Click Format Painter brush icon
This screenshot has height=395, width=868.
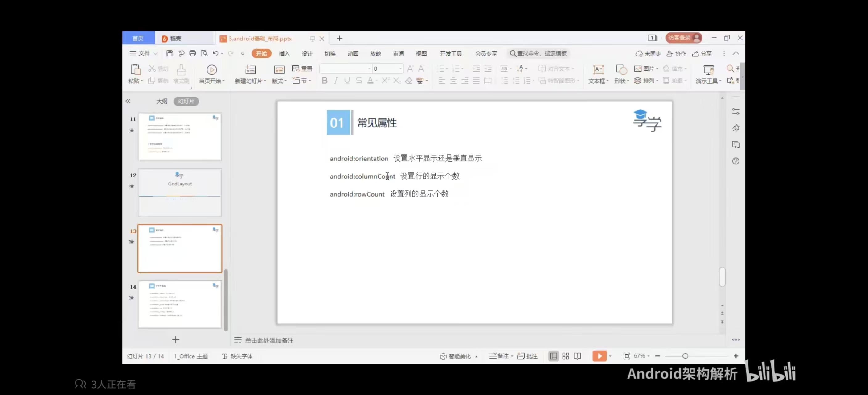181,70
